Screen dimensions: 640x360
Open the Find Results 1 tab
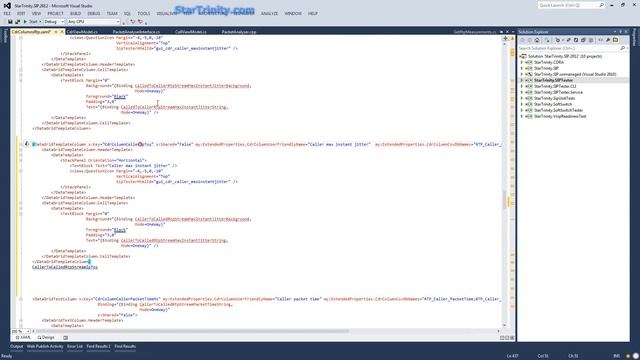98,347
